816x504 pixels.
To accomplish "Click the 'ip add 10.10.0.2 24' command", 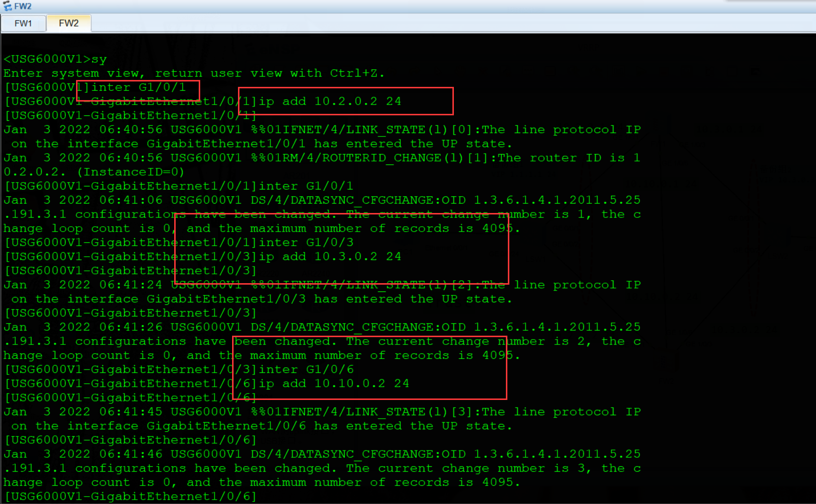I will pyautogui.click(x=334, y=384).
